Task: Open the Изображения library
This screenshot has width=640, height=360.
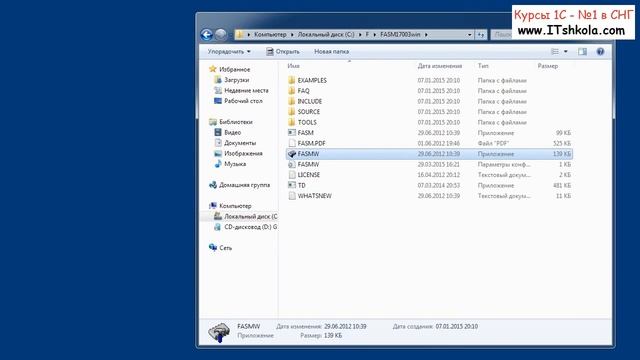Action: [x=243, y=153]
